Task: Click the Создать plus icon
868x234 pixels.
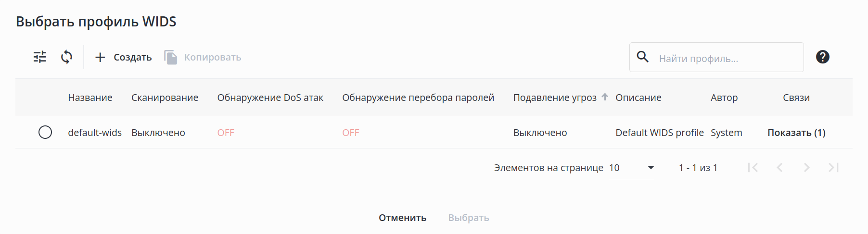Action: (100, 58)
